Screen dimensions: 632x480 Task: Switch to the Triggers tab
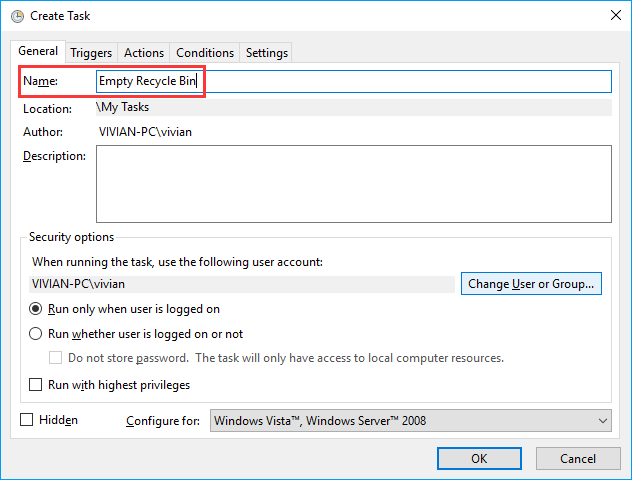pos(91,53)
